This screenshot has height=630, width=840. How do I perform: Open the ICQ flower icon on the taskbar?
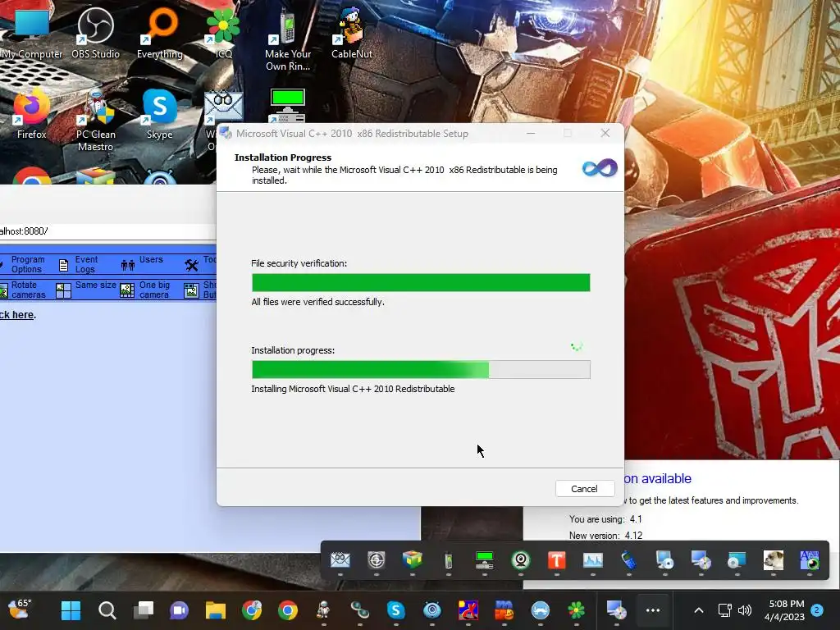point(577,610)
